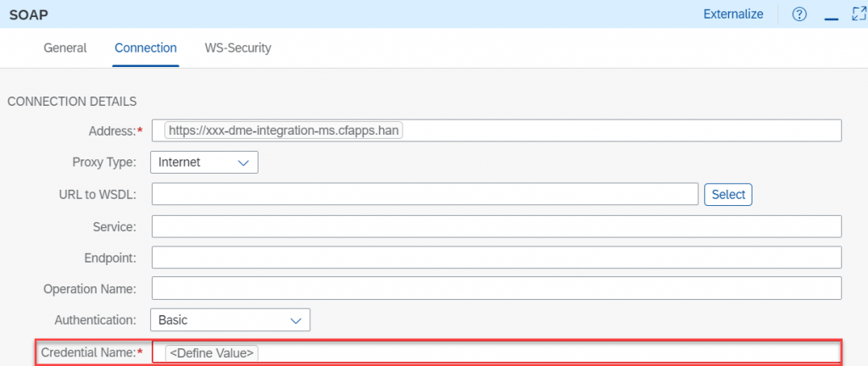
Task: Switch to the General tab
Action: coord(65,48)
